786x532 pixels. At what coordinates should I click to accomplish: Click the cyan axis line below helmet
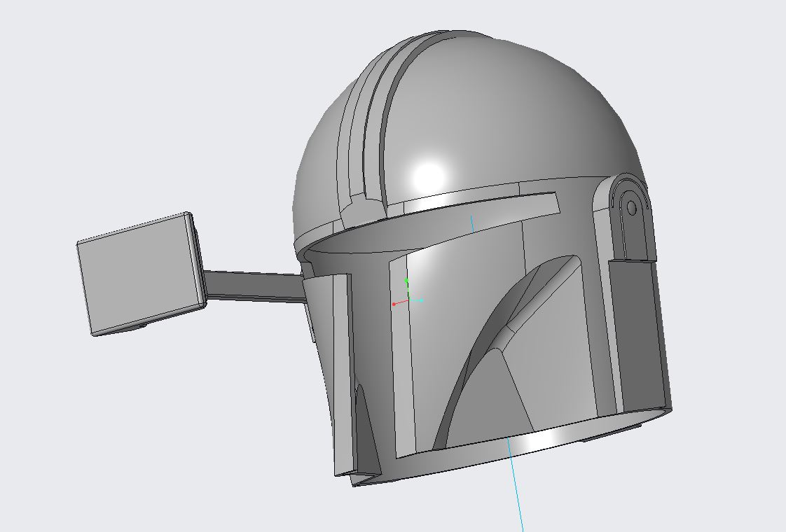pyautogui.click(x=516, y=484)
